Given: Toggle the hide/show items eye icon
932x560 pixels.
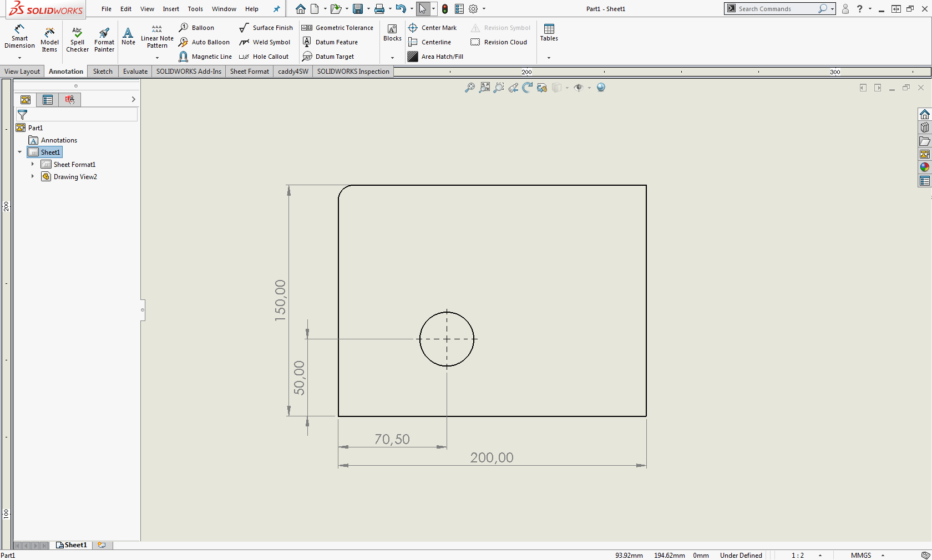Looking at the screenshot, I should [x=579, y=88].
